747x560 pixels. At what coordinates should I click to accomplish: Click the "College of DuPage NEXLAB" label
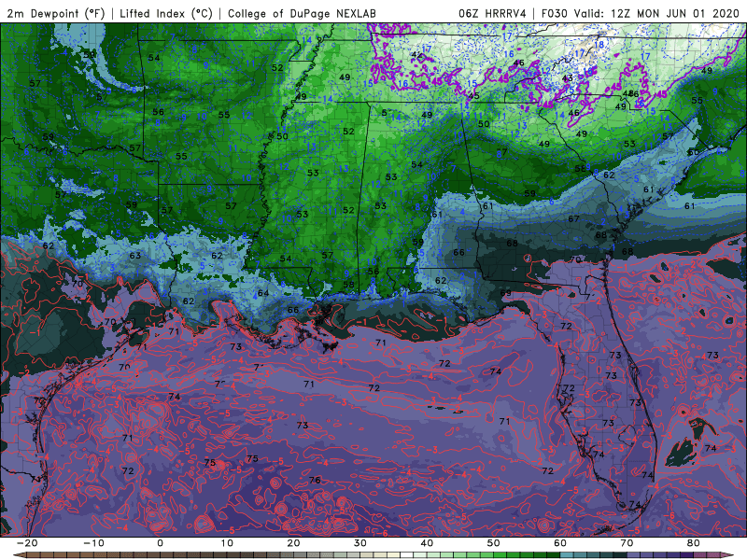point(302,14)
